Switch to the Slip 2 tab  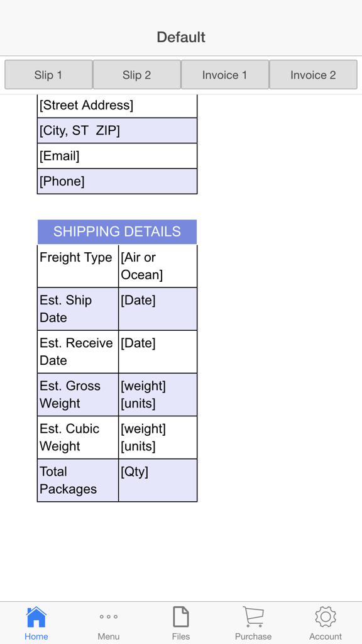[x=136, y=74]
